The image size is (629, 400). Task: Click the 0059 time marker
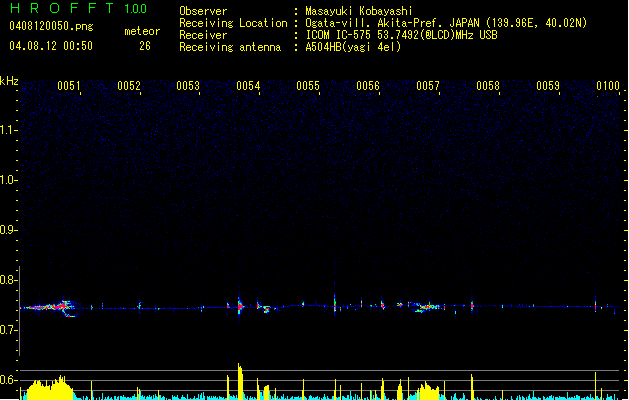(x=548, y=85)
